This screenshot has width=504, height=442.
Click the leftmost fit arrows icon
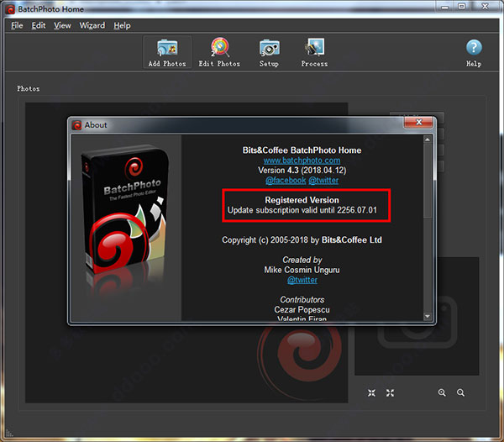pos(371,392)
